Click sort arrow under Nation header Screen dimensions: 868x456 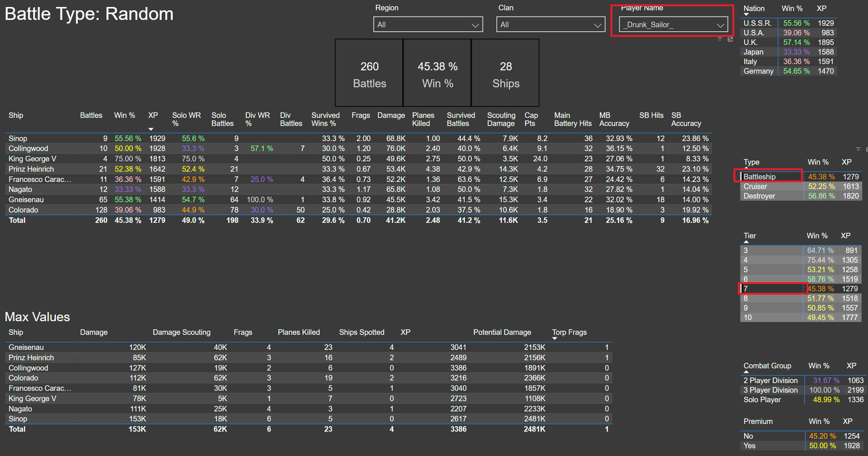(746, 15)
